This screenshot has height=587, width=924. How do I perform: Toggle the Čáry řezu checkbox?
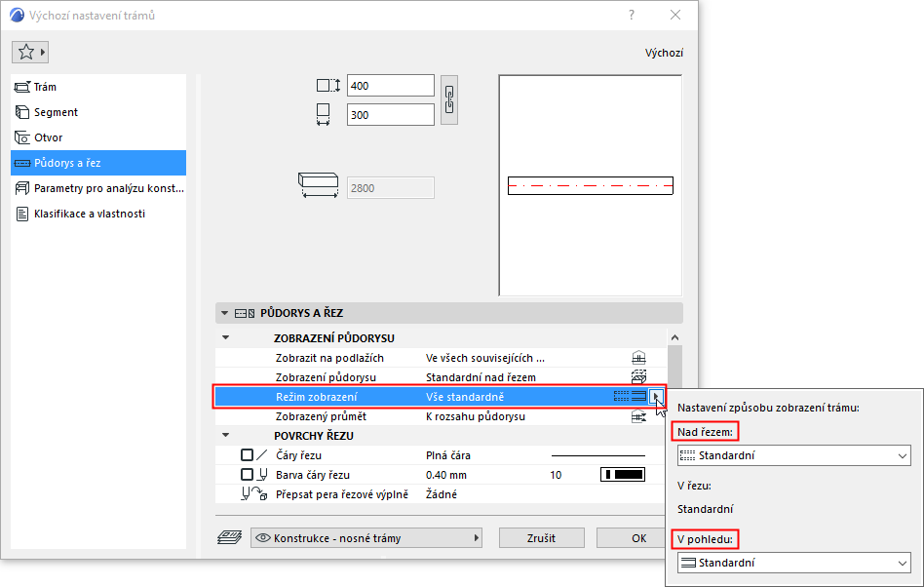click(247, 455)
